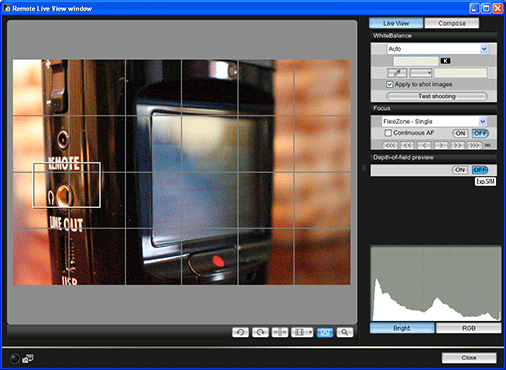Move focus near with the <<< button
The width and height of the screenshot is (506, 370).
pos(390,145)
